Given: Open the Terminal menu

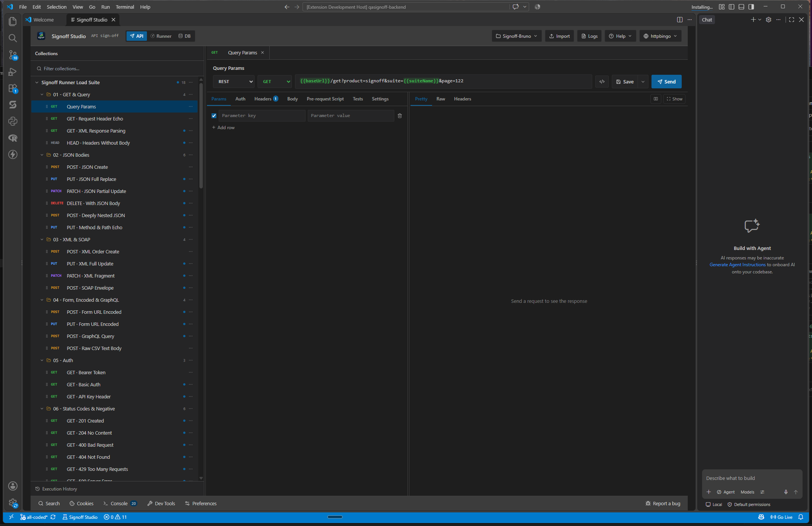Looking at the screenshot, I should (x=125, y=7).
